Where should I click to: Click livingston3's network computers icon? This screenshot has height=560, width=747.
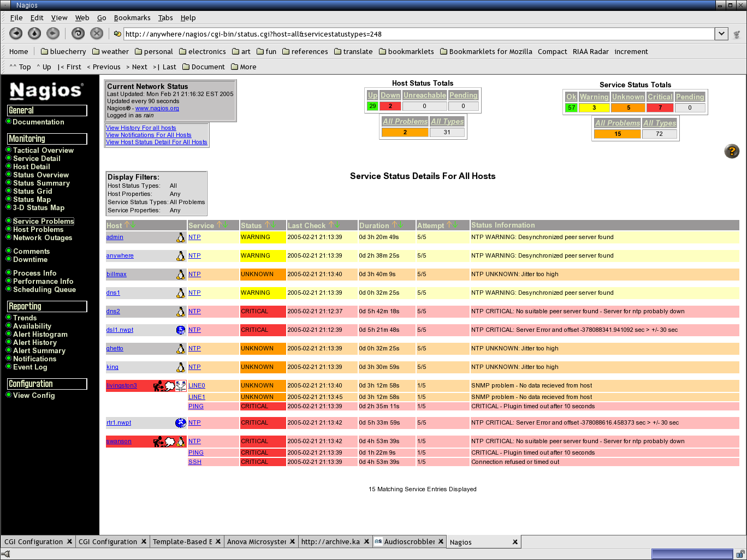click(181, 386)
